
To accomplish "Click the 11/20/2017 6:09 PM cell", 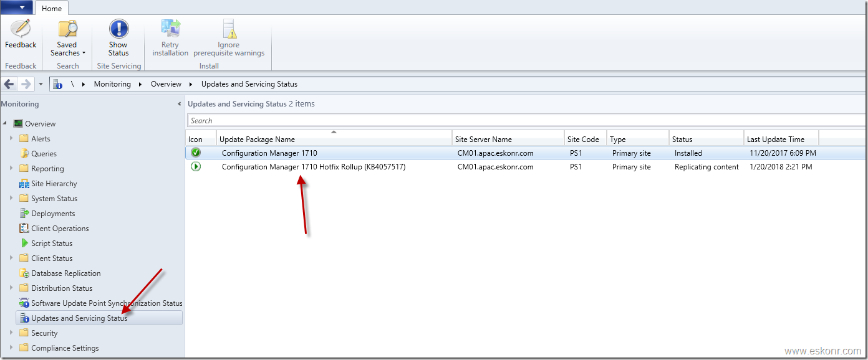I will (783, 153).
